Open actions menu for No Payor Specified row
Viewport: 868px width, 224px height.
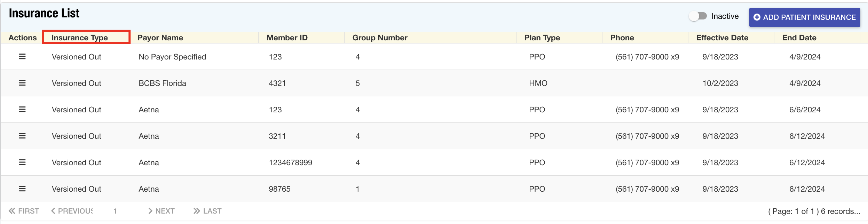point(22,57)
